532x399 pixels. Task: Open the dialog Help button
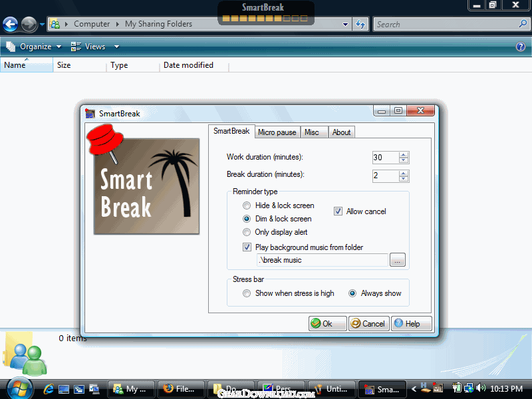click(412, 323)
